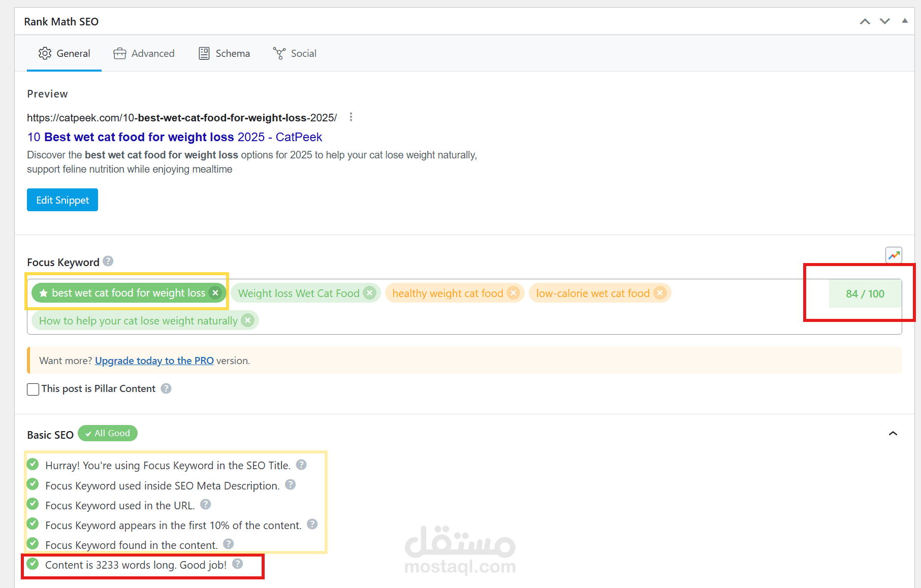Viewport: 921px width, 588px height.
Task: Remove keyword 'healthy weight cat food'
Action: [514, 293]
